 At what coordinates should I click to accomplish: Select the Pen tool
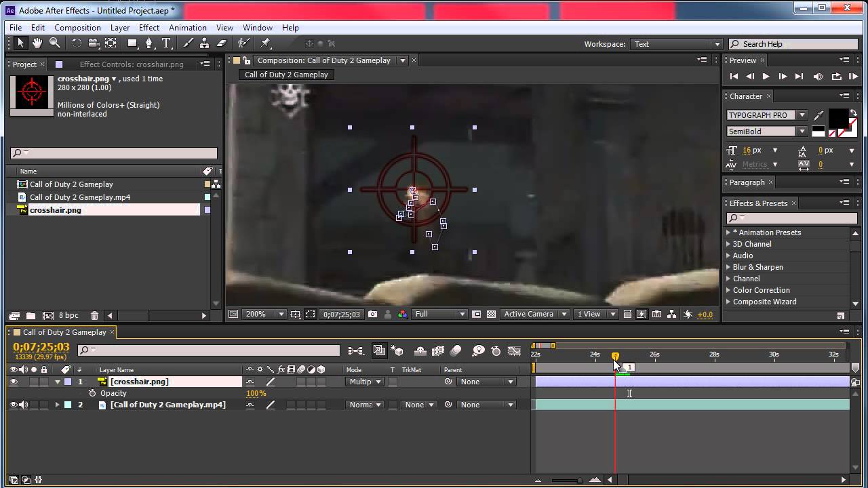click(x=150, y=43)
